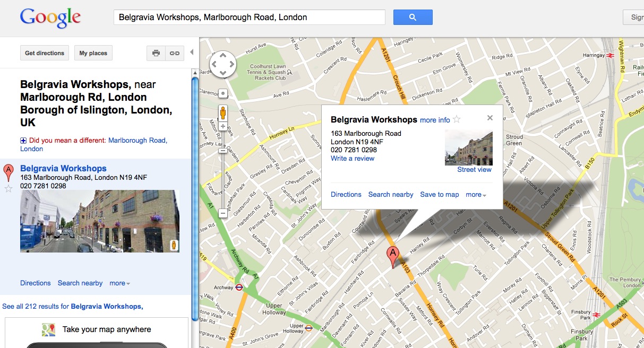
Task: Open 'See all 212 results' link
Action: [x=73, y=306]
